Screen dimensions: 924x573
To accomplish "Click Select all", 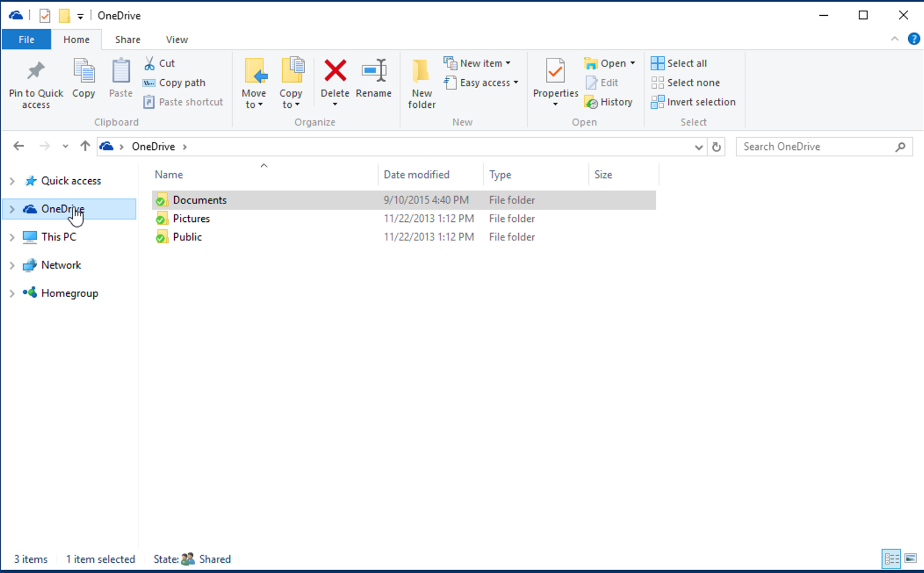I will [679, 63].
